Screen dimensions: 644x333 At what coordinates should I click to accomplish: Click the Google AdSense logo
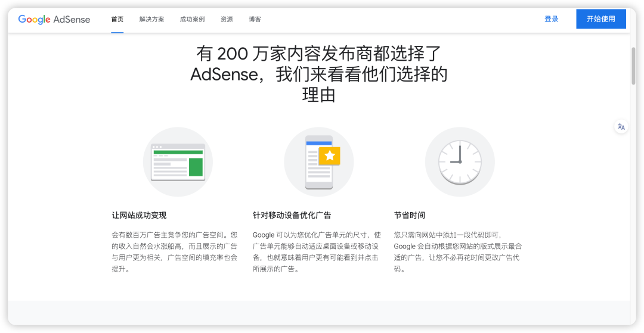point(54,19)
